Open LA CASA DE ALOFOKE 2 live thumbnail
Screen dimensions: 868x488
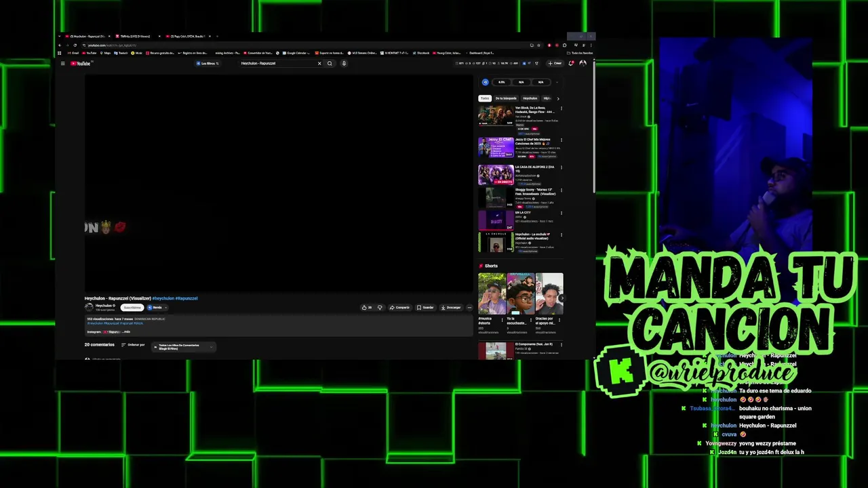[496, 175]
